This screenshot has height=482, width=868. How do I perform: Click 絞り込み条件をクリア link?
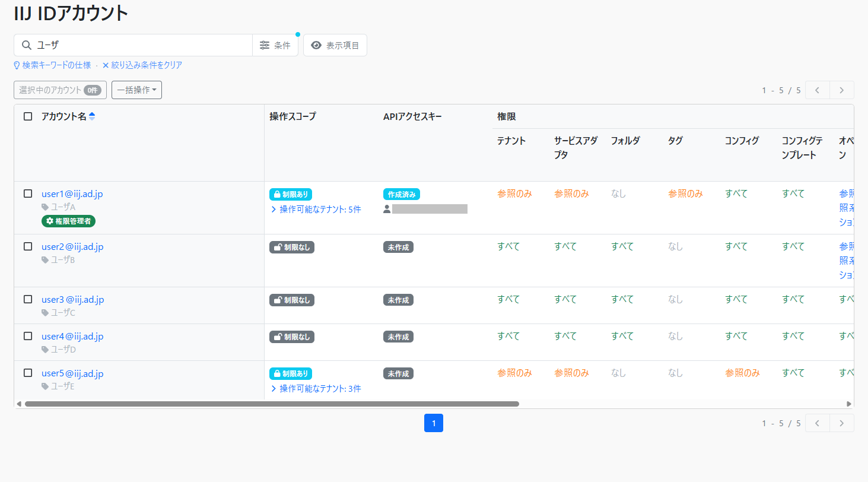pos(142,65)
